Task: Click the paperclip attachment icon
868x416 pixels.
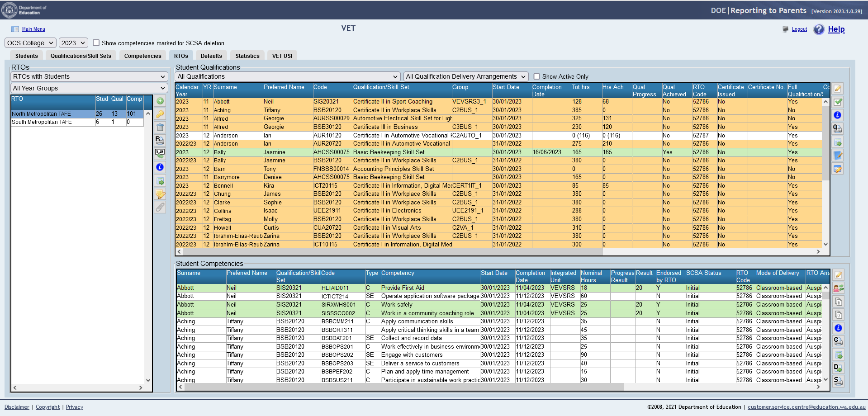Action: (160, 208)
